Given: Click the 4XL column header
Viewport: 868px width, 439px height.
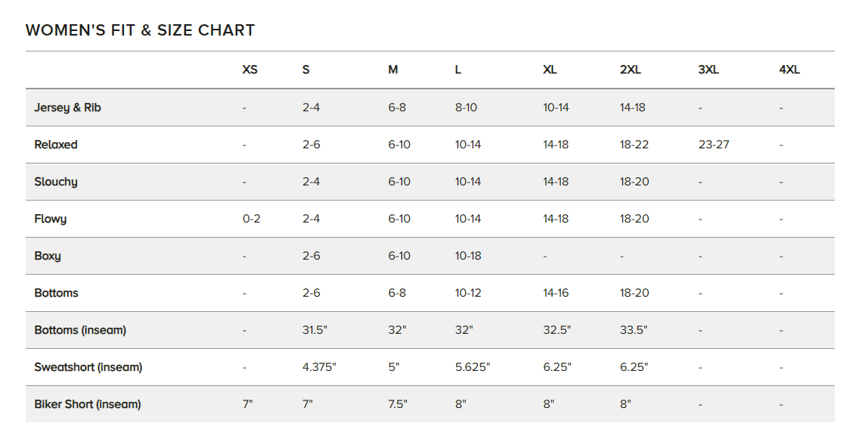Looking at the screenshot, I should [789, 70].
